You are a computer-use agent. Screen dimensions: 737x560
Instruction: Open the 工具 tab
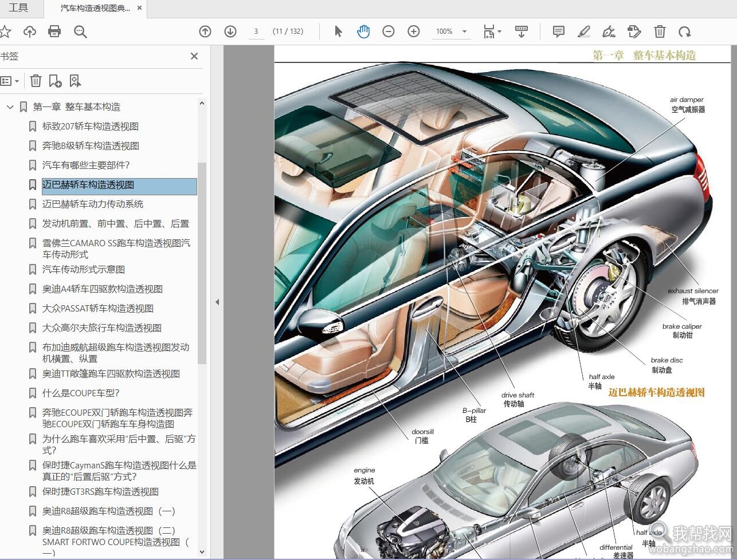tap(18, 8)
